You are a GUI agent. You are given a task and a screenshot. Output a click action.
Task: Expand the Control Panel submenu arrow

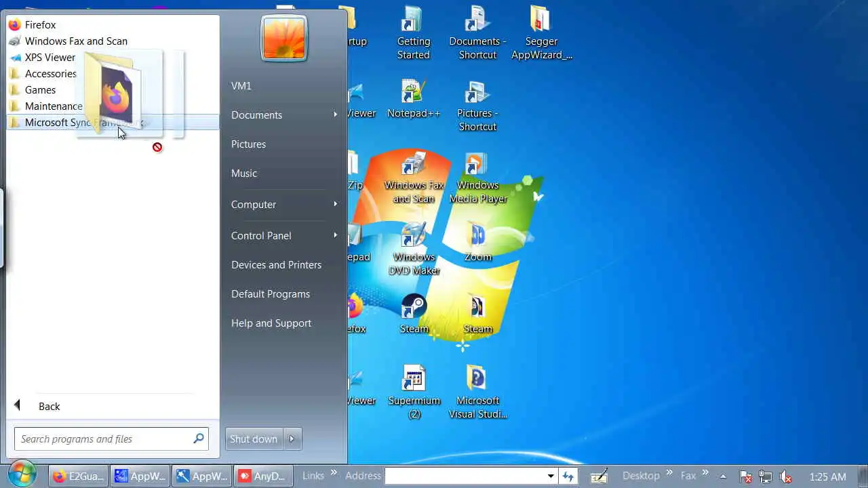click(x=335, y=235)
